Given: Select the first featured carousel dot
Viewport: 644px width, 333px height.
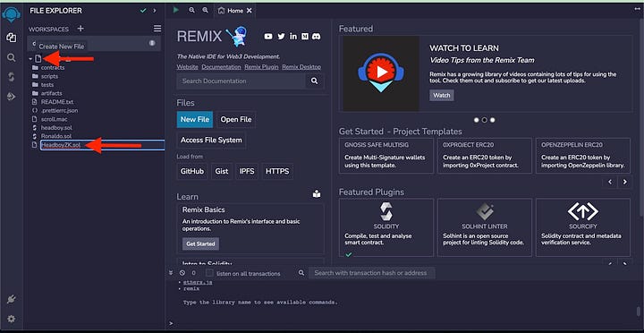Looking at the screenshot, I should click(477, 120).
